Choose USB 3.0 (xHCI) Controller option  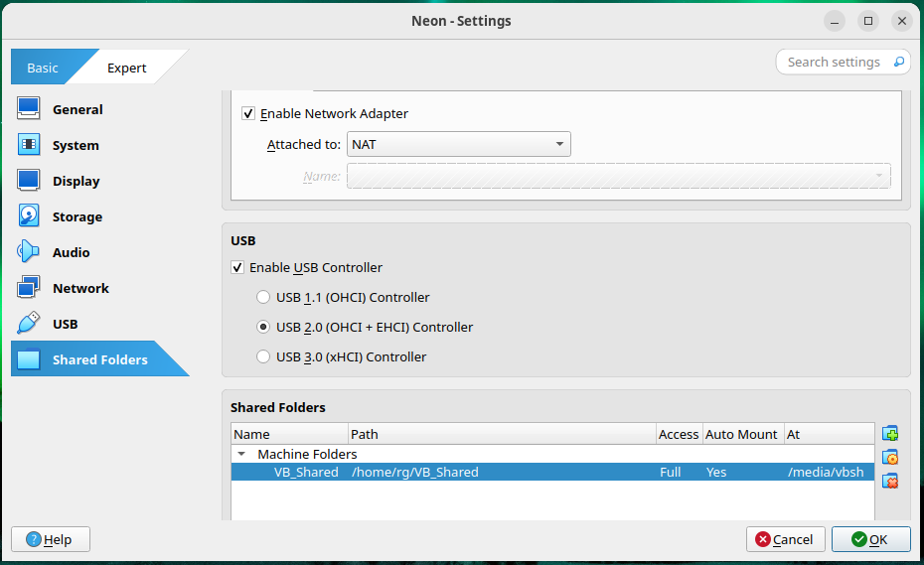coord(263,356)
